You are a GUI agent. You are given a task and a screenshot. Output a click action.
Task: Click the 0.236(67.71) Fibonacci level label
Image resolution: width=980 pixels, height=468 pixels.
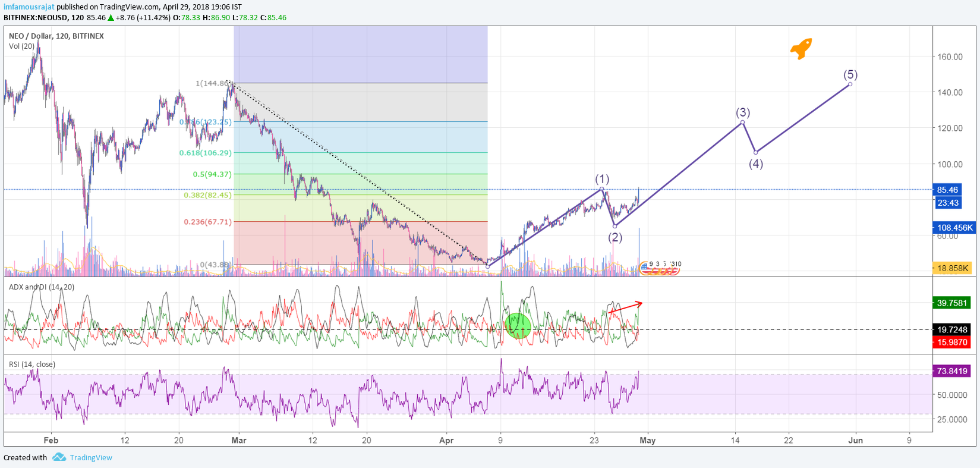click(208, 222)
